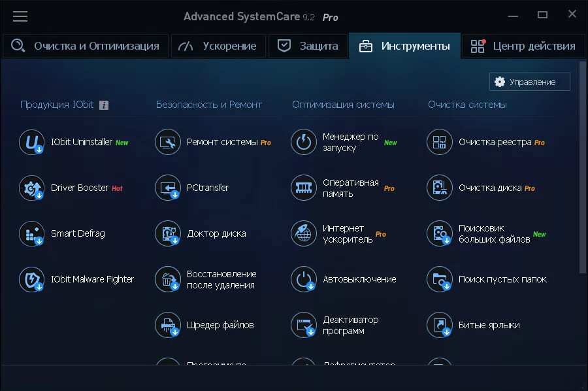The height and width of the screenshot is (391, 588).
Task: Click the Управление button
Action: click(529, 82)
